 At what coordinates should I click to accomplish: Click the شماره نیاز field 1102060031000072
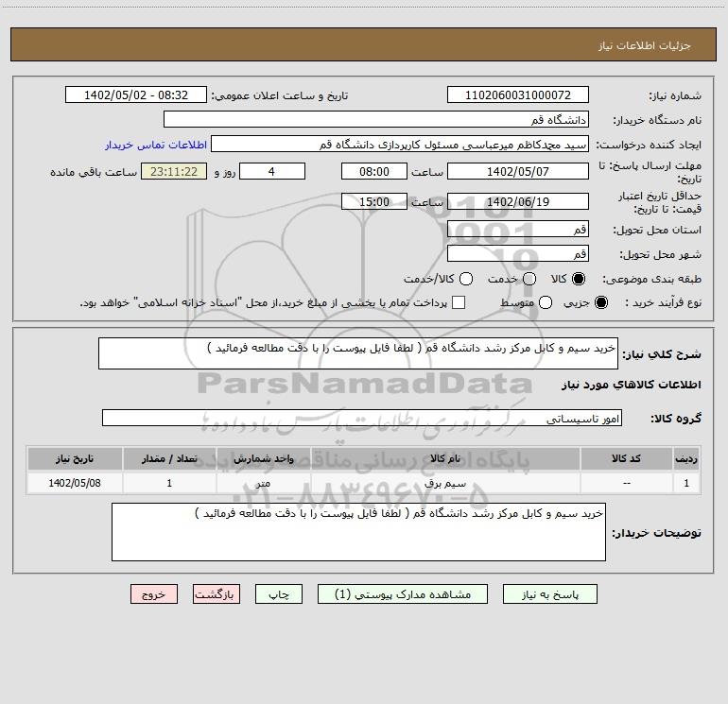(x=518, y=94)
